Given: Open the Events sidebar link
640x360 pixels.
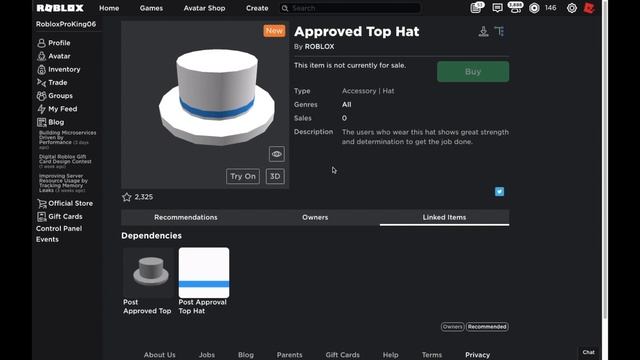Looking at the screenshot, I should pyautogui.click(x=47, y=240).
